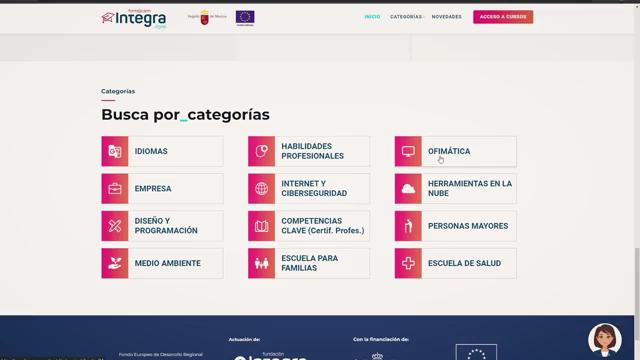The width and height of the screenshot is (640, 360).
Task: Open the Integra Digital logo link
Action: point(134,18)
